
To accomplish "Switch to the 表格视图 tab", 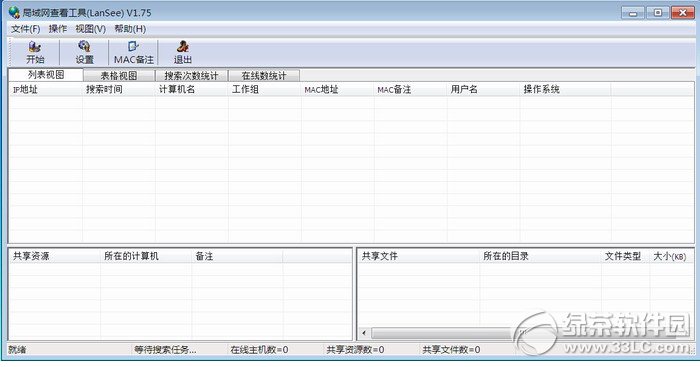I will (x=119, y=75).
